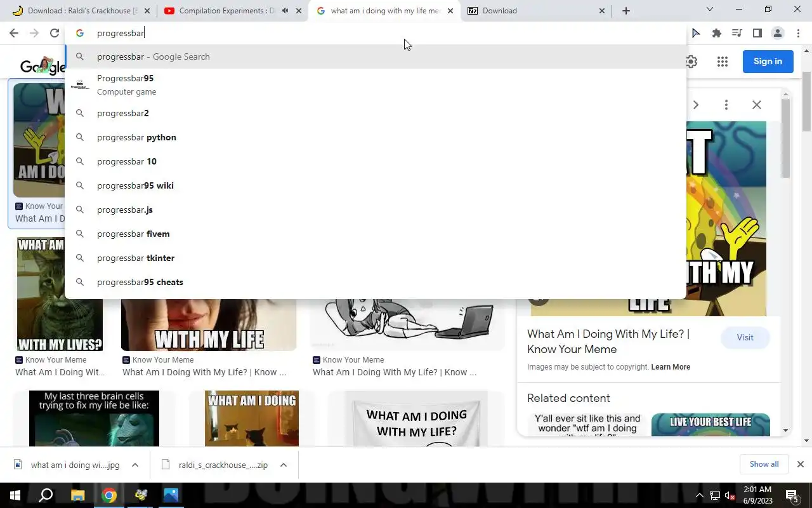Open the 'LIVE YOUR BEST LIFE' related image
812x508 pixels.
(x=710, y=425)
